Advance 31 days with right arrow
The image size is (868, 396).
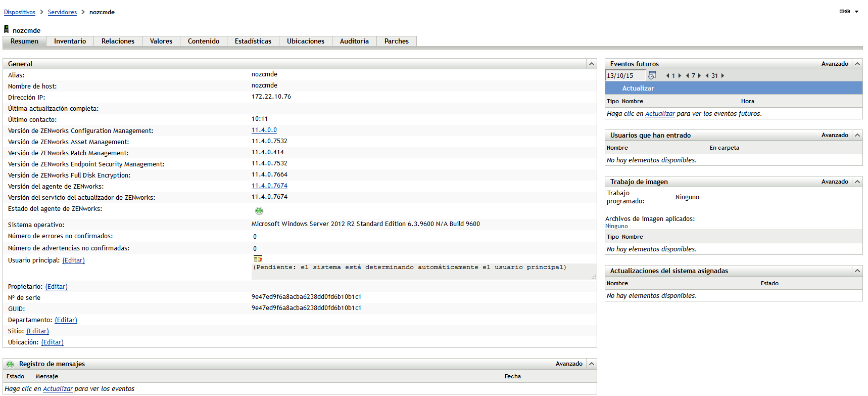click(723, 76)
